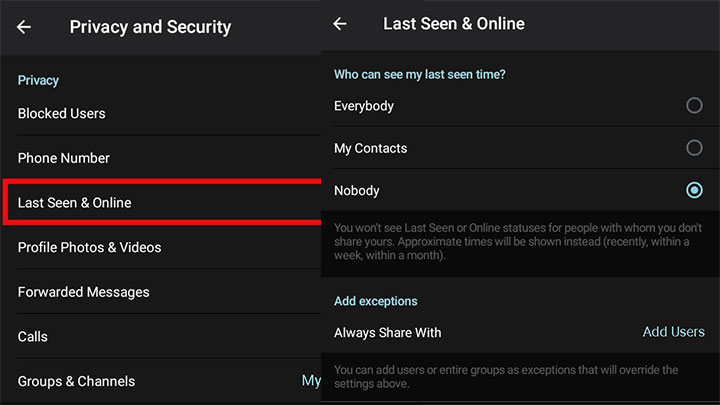This screenshot has width=720, height=405.
Task: Tap the Nobody option label
Action: [357, 191]
